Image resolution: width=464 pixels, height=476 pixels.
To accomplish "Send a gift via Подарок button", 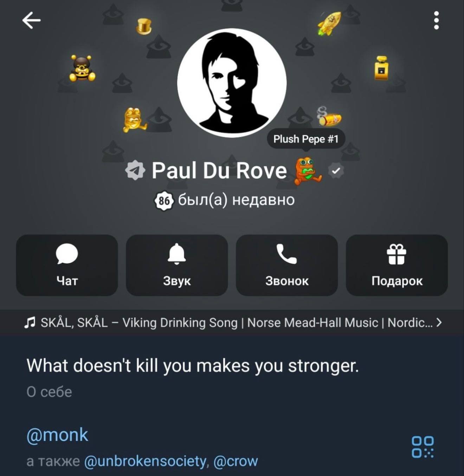I will pyautogui.click(x=397, y=265).
